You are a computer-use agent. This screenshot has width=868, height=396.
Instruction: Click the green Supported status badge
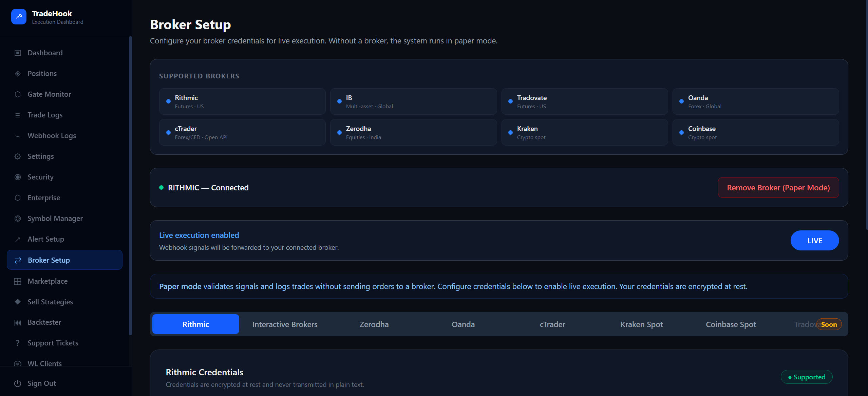pyautogui.click(x=807, y=377)
